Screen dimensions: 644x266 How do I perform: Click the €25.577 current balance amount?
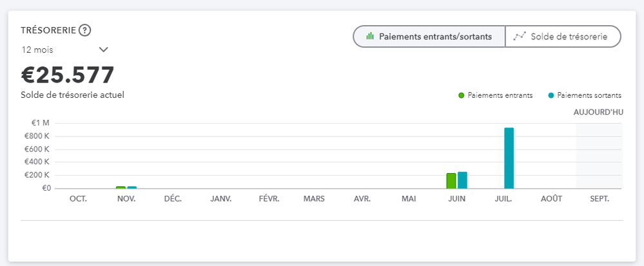point(68,75)
